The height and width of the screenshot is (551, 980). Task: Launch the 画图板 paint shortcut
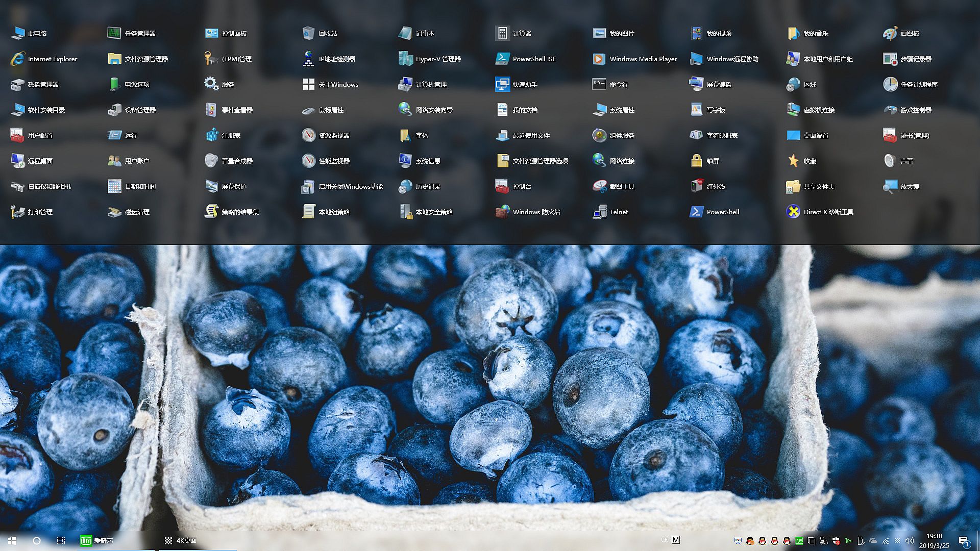(x=890, y=33)
